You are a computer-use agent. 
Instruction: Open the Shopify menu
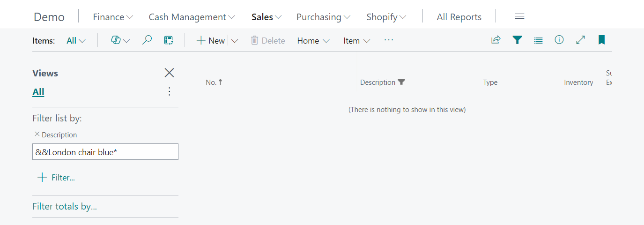pos(386,17)
